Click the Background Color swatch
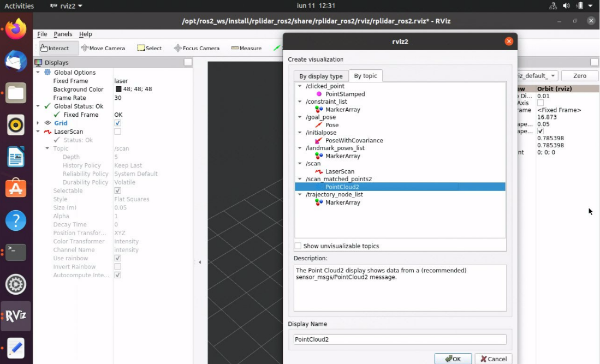 118,89
